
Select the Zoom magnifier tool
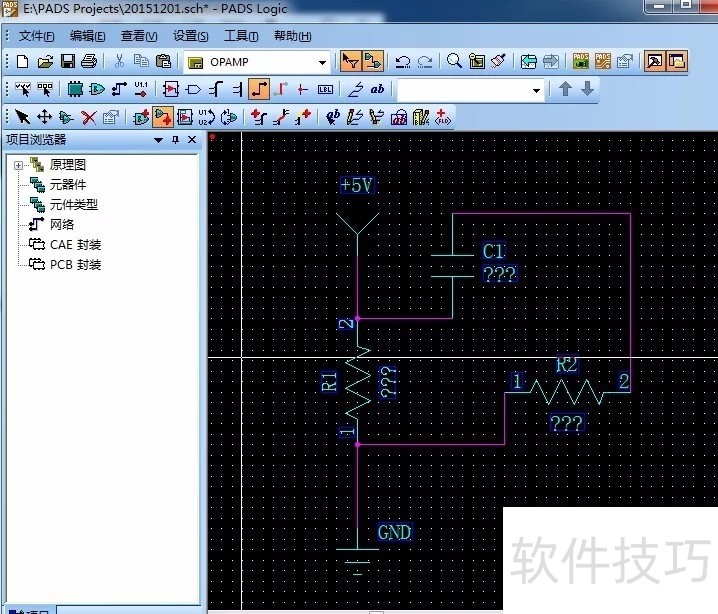[454, 61]
